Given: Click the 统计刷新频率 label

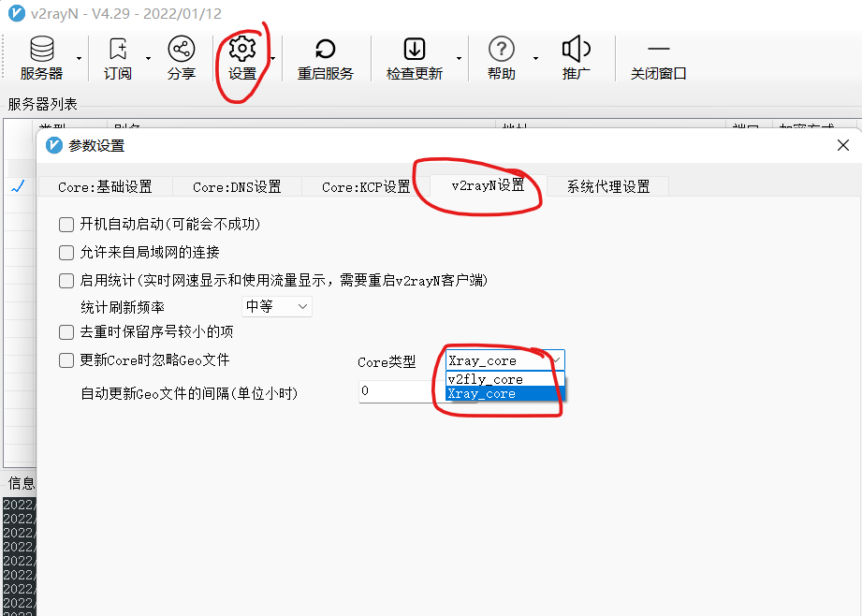Looking at the screenshot, I should [x=123, y=307].
